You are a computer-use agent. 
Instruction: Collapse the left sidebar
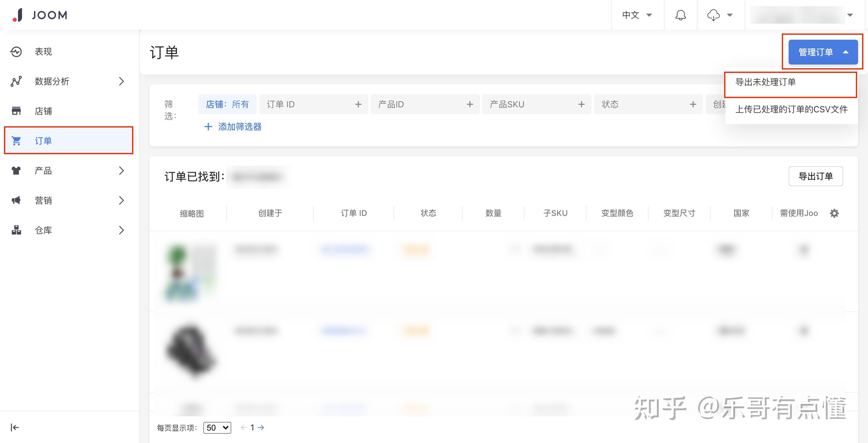point(14,427)
